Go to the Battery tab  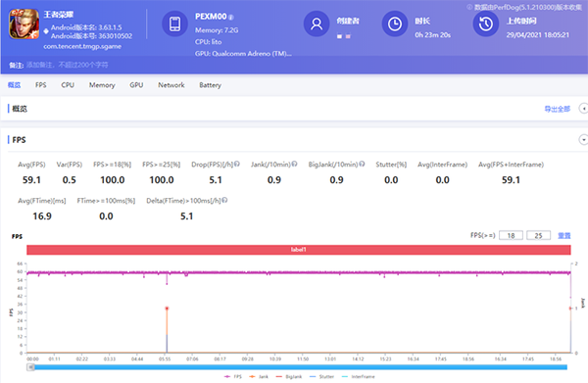pos(210,85)
